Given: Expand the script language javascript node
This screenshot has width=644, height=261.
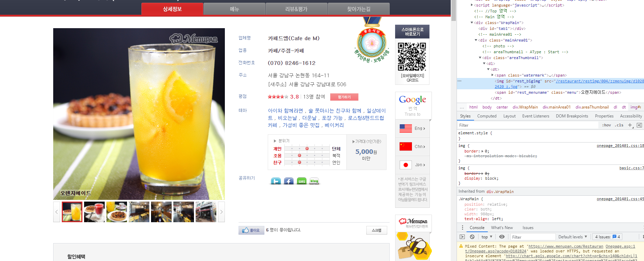Looking at the screenshot, I should [x=472, y=5].
